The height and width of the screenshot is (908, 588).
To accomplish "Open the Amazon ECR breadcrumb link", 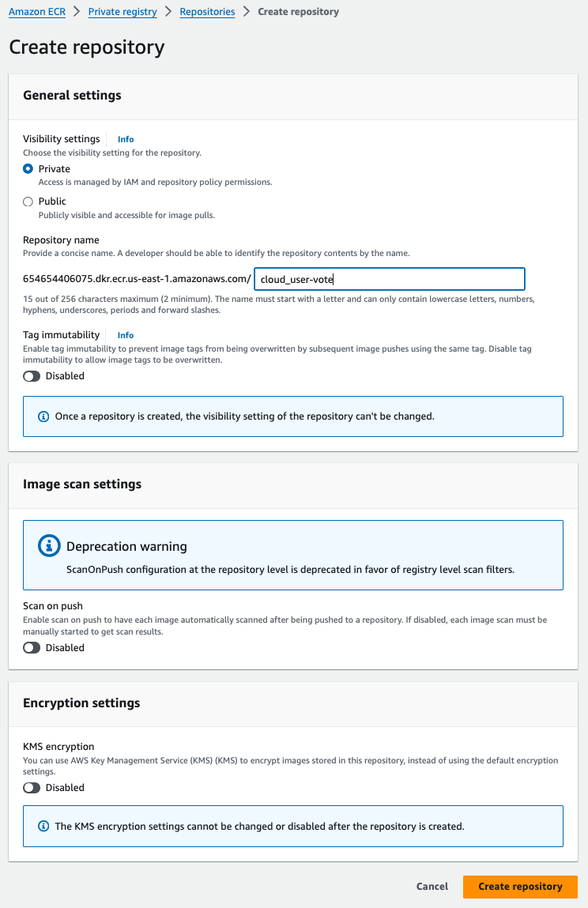I will pyautogui.click(x=38, y=12).
